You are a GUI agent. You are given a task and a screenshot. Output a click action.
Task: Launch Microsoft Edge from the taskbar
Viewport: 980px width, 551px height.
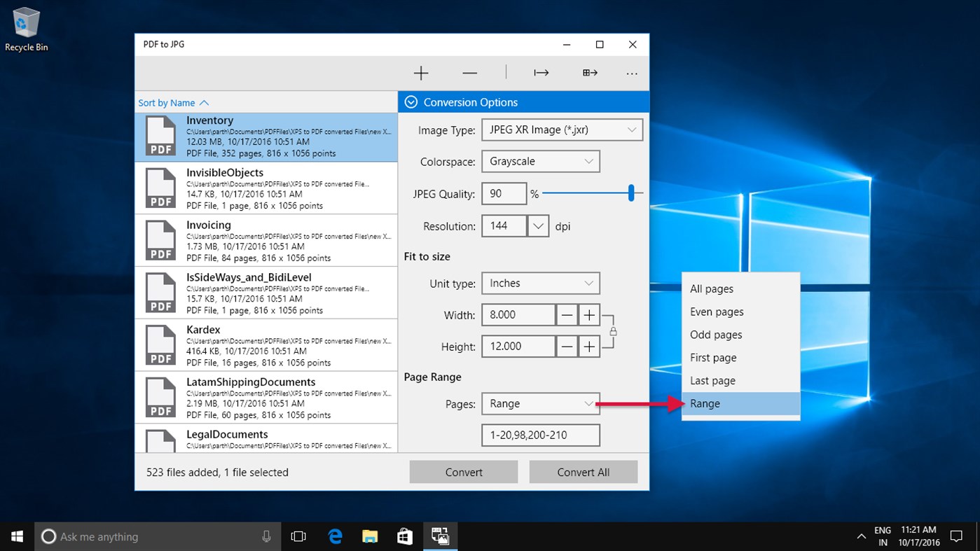pyautogui.click(x=336, y=536)
